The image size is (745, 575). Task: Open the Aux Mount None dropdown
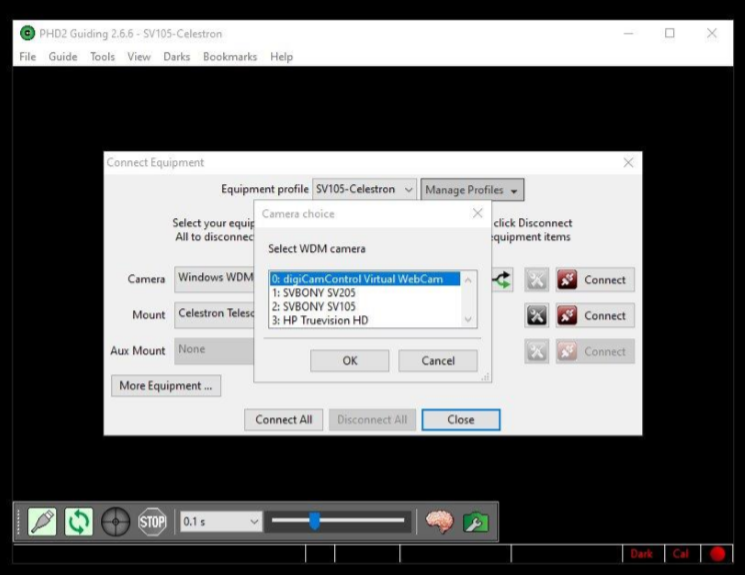(x=215, y=351)
